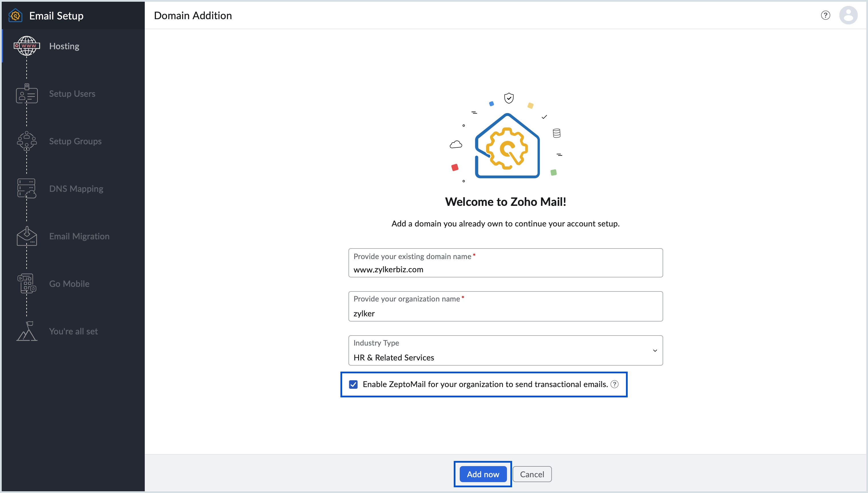This screenshot has height=493, width=868.
Task: Go to the Setup Groups step
Action: [75, 141]
